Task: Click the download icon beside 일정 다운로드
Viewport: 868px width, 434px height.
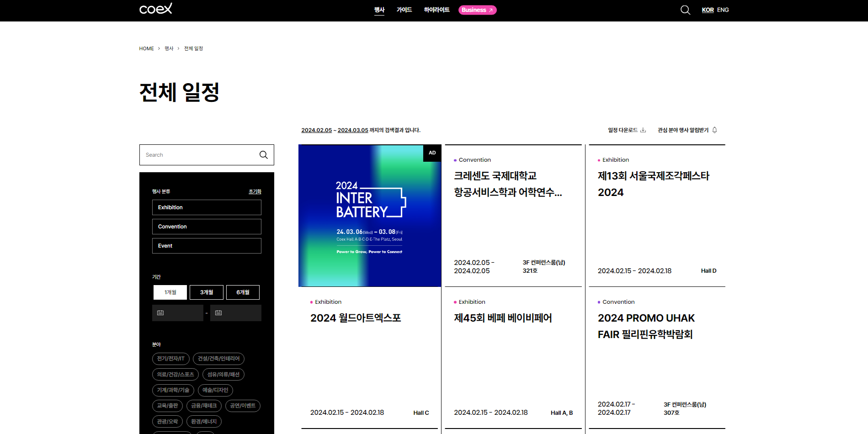Action: (643, 130)
